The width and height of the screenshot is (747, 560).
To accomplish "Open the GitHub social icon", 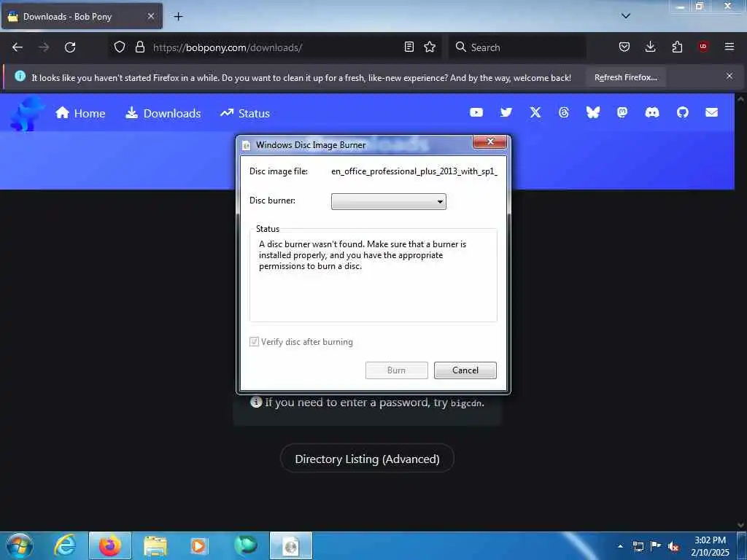I will coord(683,112).
